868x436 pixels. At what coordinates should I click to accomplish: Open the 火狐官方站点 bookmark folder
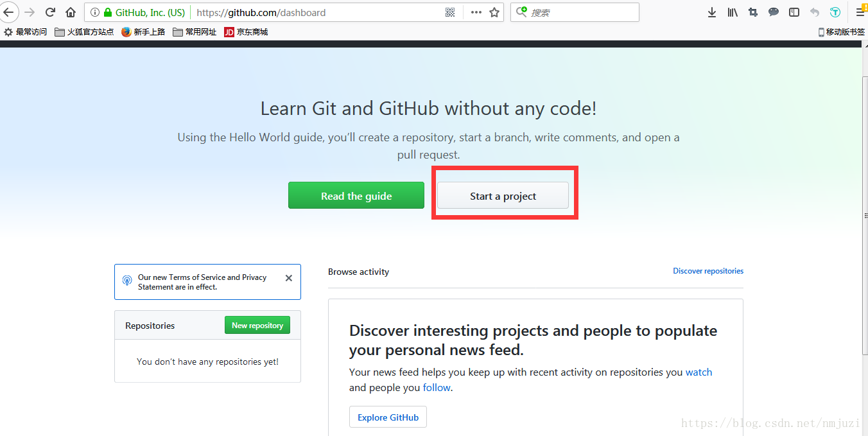[84, 32]
